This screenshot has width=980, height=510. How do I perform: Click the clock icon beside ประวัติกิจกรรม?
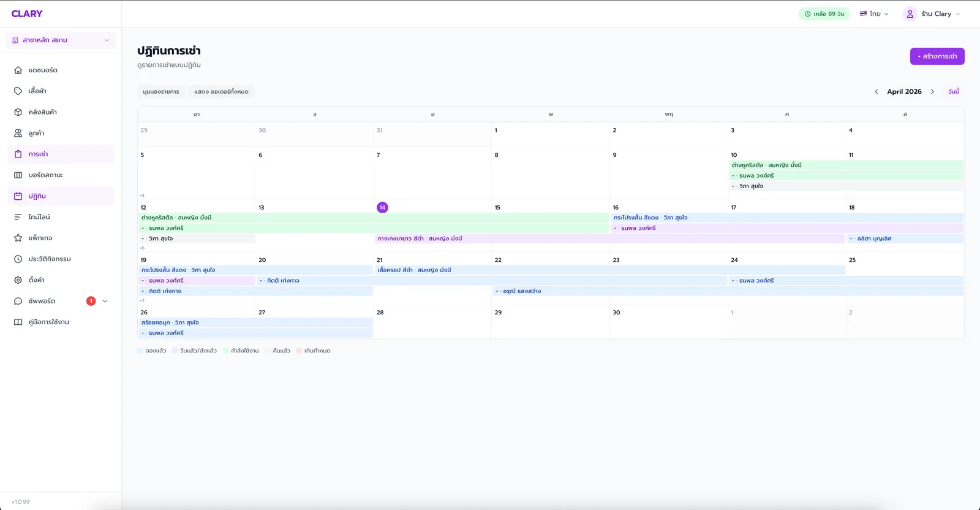point(18,259)
